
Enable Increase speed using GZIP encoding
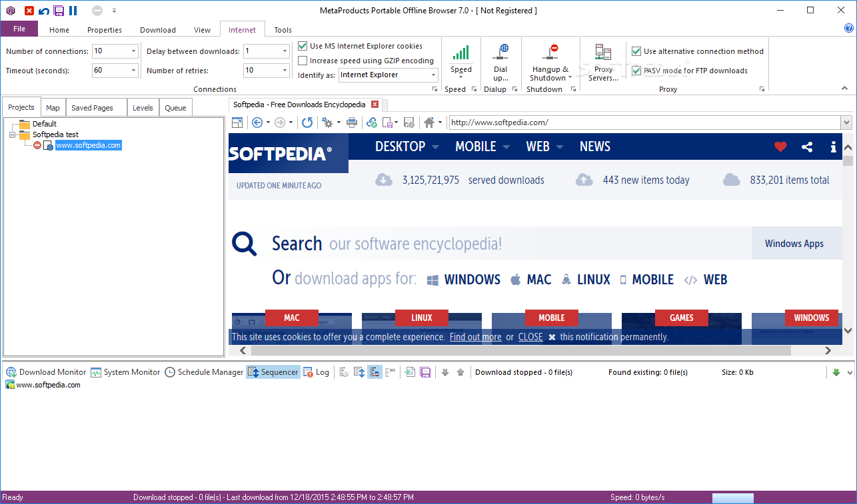(303, 61)
